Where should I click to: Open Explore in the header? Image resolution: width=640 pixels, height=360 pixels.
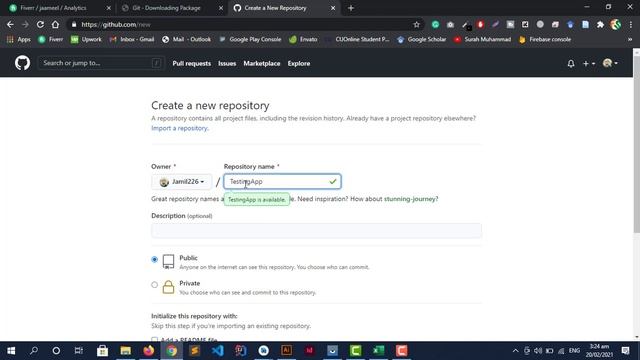pyautogui.click(x=299, y=63)
